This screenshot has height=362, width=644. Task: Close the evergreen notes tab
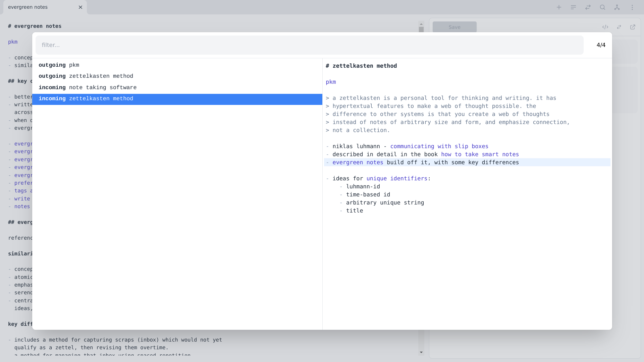[80, 7]
